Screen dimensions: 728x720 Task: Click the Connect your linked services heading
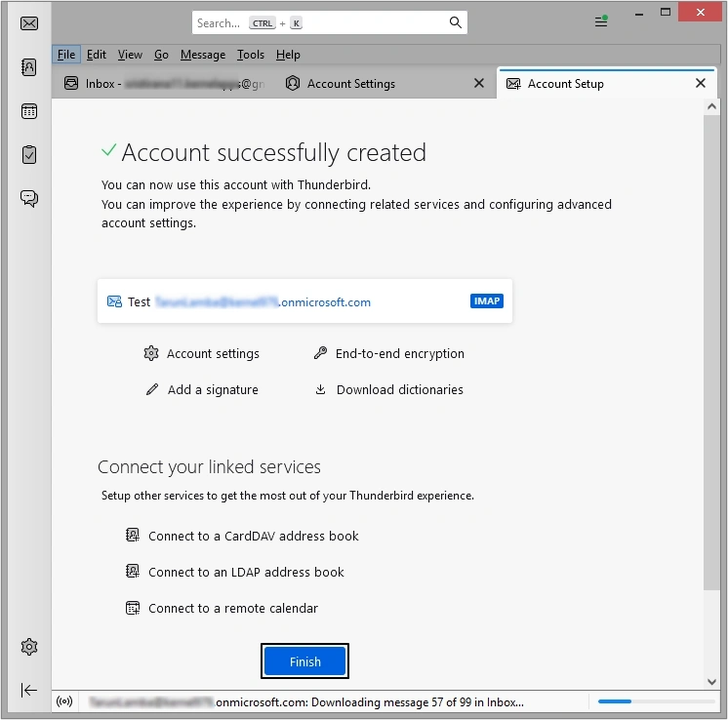(209, 466)
